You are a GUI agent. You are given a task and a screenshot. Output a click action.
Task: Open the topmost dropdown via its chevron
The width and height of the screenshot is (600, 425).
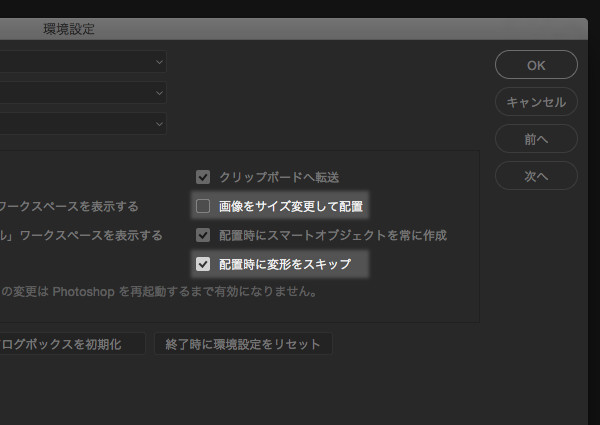point(159,62)
